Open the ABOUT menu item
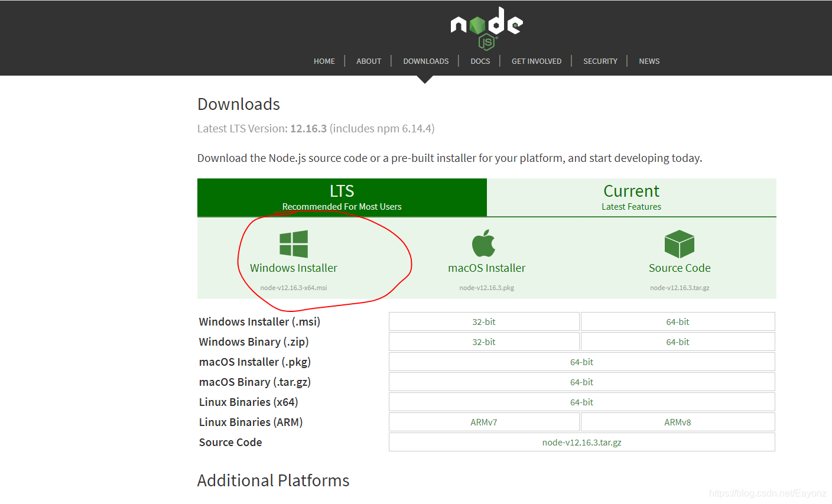Image resolution: width=832 pixels, height=504 pixels. 369,61
